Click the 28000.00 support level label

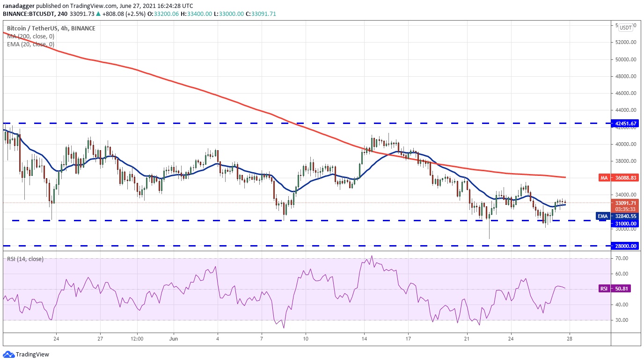click(x=625, y=246)
